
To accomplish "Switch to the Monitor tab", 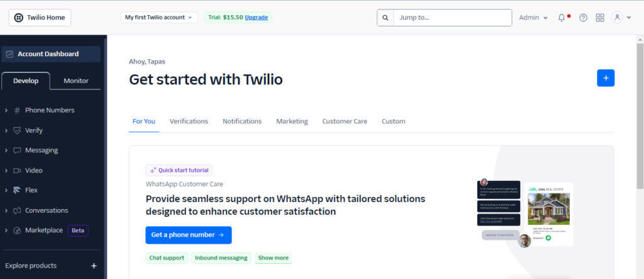I will 76,81.
